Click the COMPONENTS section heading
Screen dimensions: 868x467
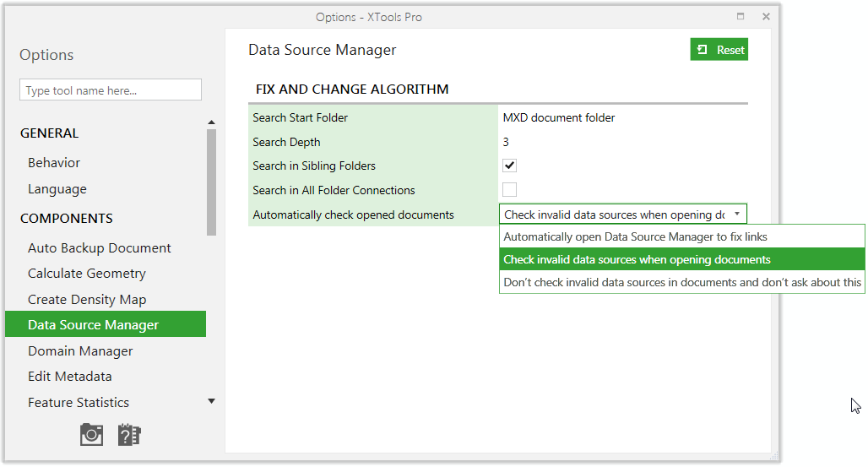click(67, 218)
